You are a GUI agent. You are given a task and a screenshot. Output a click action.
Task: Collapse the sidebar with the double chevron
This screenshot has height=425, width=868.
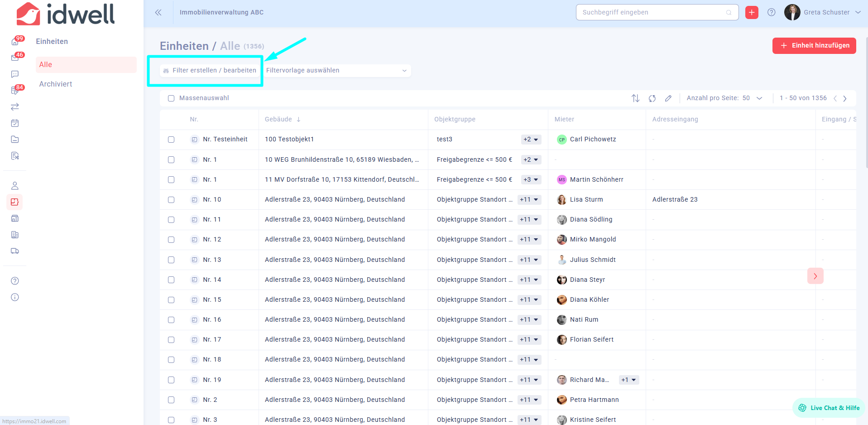click(158, 13)
